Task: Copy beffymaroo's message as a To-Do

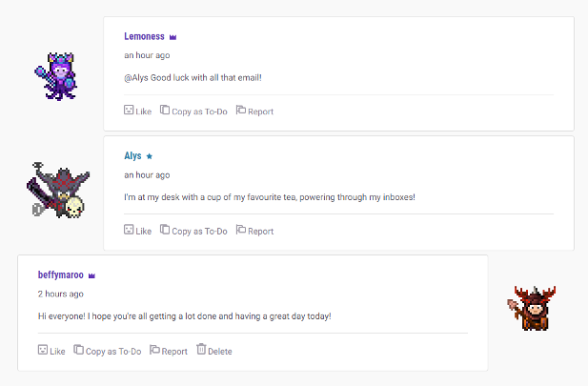Action: tap(108, 351)
